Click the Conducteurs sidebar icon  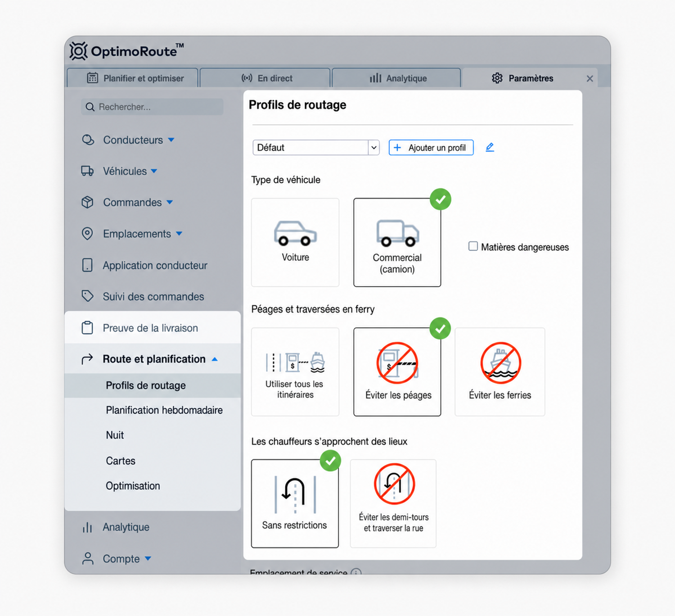tap(88, 140)
